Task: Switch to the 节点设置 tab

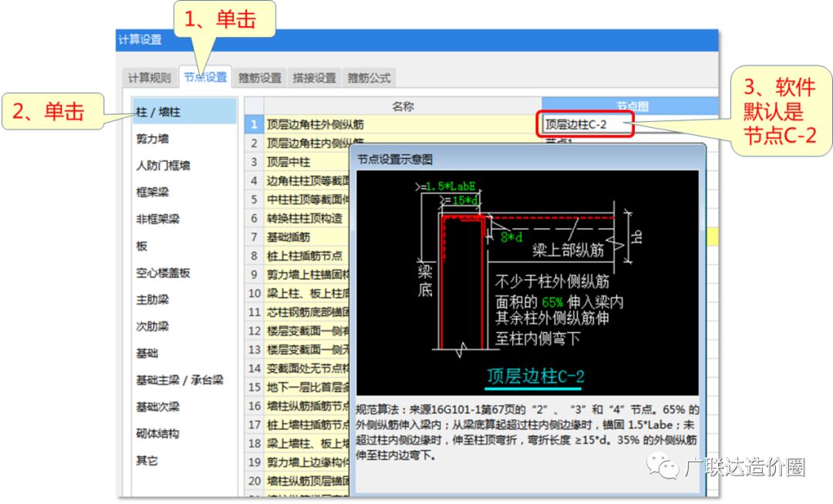Action: pos(205,77)
